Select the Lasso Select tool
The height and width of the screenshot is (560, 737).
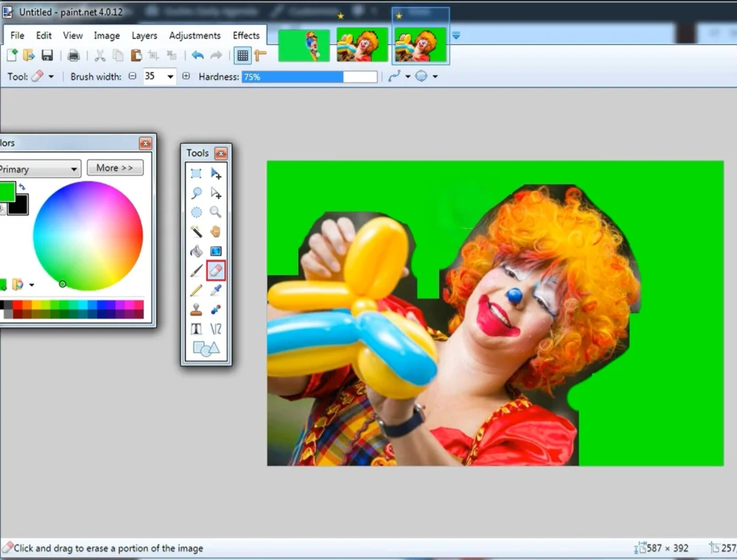(196, 193)
